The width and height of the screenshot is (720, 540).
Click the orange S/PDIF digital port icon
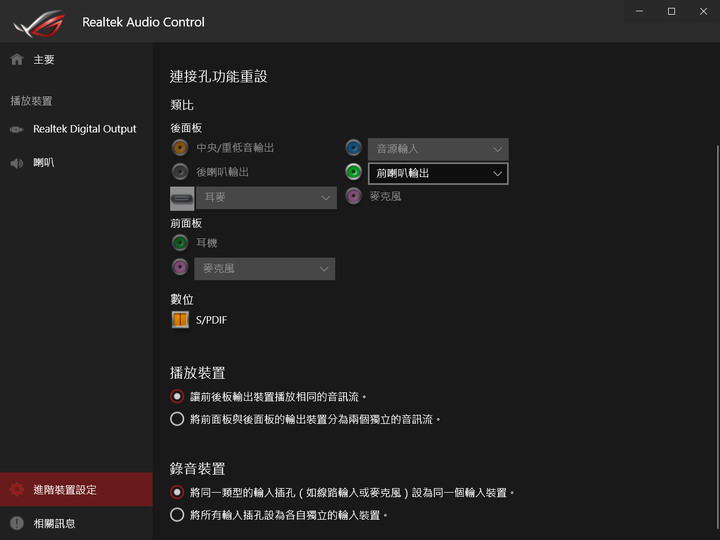(x=180, y=320)
